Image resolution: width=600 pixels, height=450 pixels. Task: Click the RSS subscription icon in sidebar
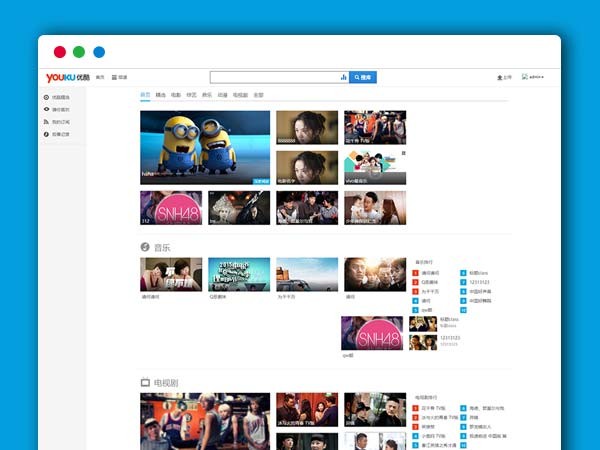pos(46,121)
